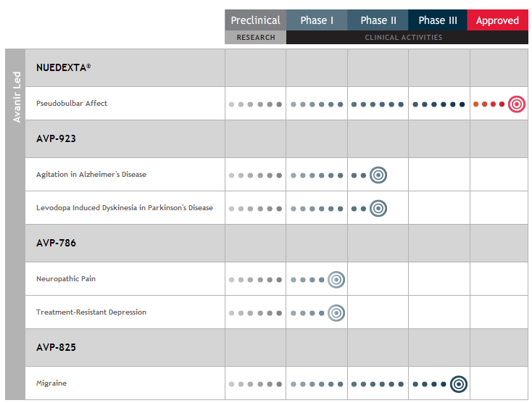Click the Migraine indication

click(x=51, y=383)
